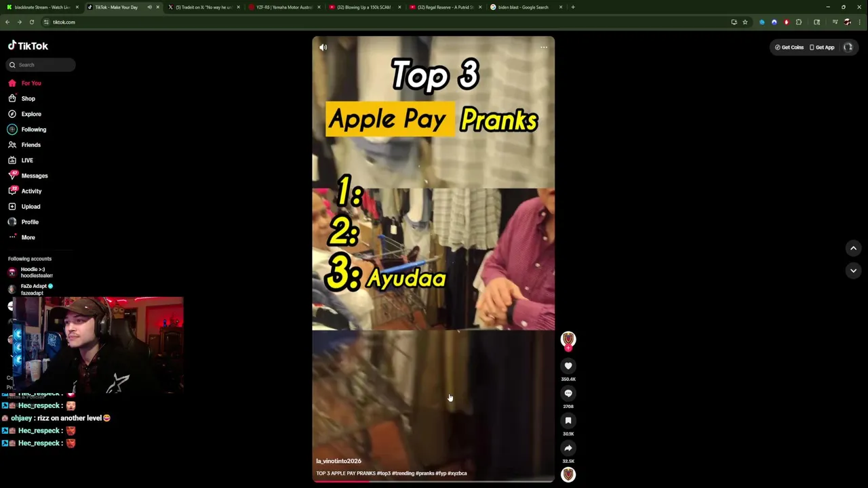Image resolution: width=868 pixels, height=488 pixels.
Task: Open the video's three-dot options menu
Action: [x=544, y=47]
